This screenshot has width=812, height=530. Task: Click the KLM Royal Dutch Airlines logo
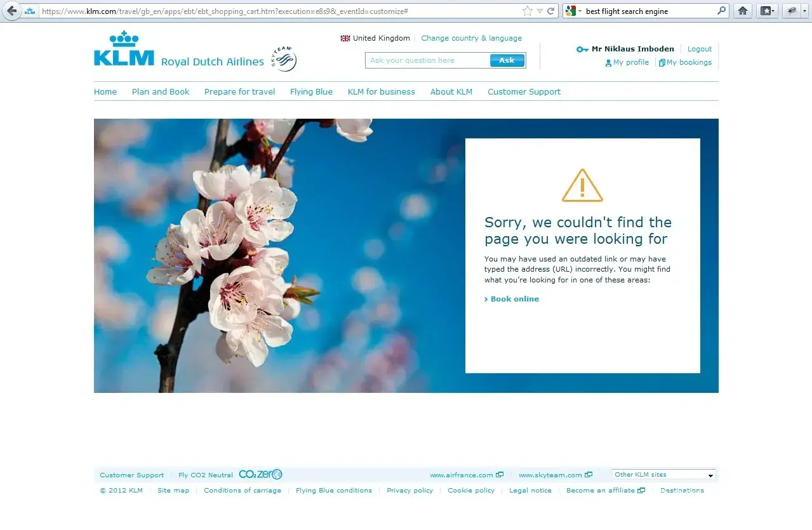click(178, 49)
